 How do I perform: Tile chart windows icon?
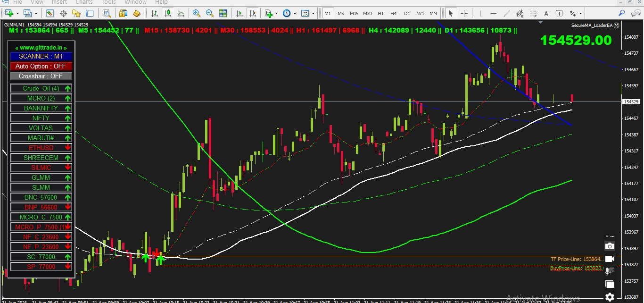(x=223, y=13)
